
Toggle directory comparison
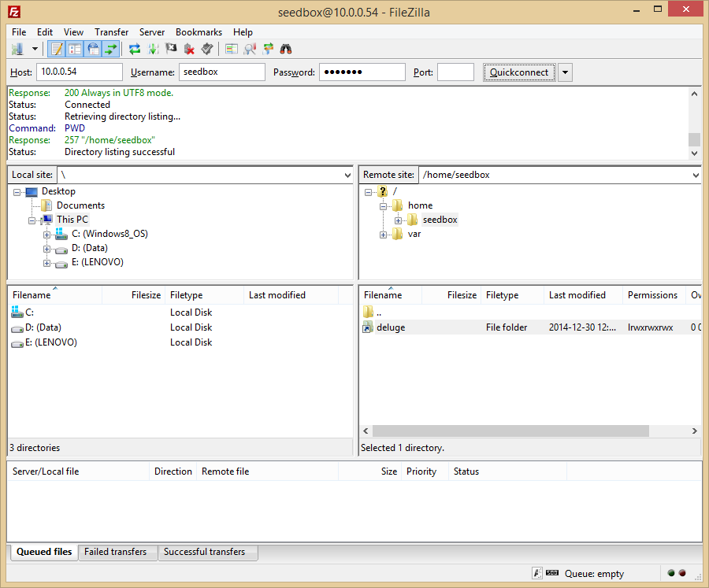click(x=250, y=49)
